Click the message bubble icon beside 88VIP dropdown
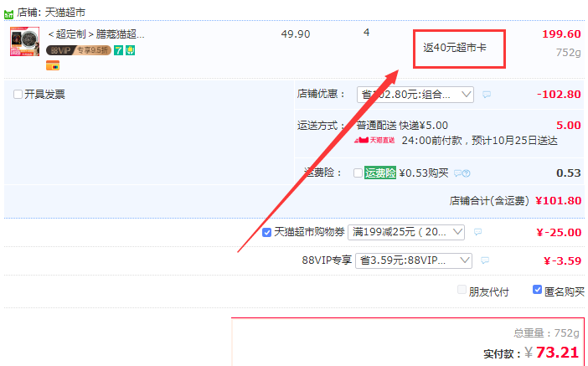This screenshot has width=588, height=366. (x=485, y=260)
